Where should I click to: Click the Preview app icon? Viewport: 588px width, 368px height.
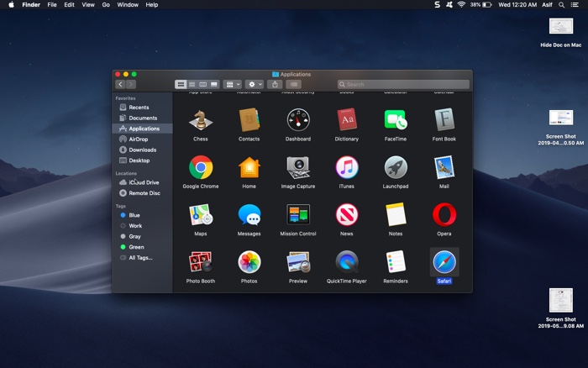(298, 262)
